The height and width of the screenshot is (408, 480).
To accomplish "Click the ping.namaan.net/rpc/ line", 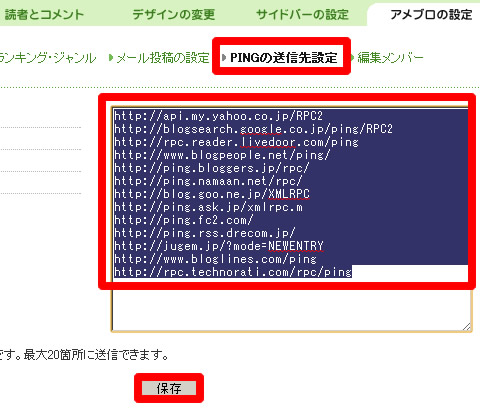I will [x=208, y=181].
